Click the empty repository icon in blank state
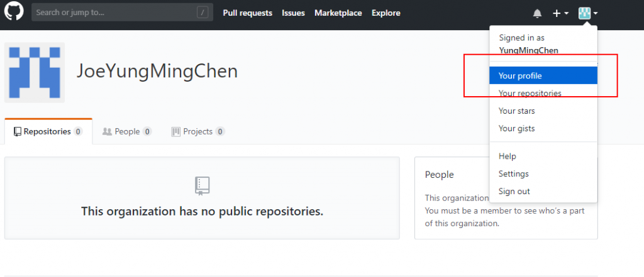Image resolution: width=644 pixels, height=277 pixels. coord(202,186)
